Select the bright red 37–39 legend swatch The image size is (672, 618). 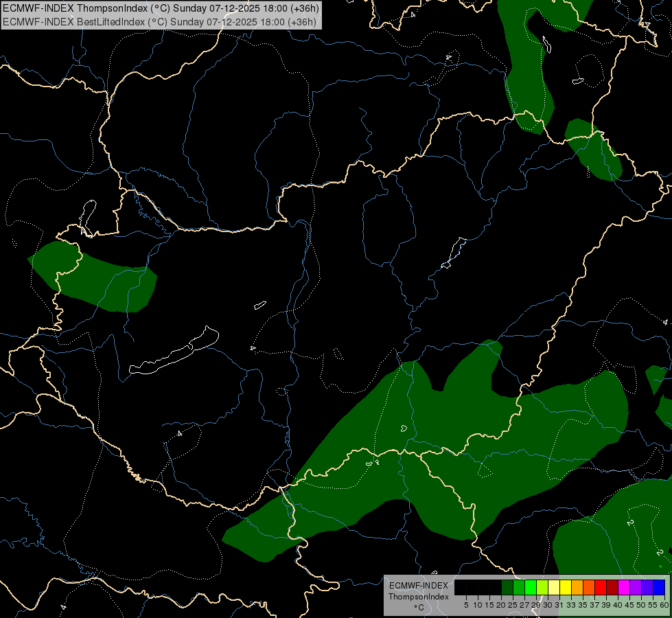[601, 587]
